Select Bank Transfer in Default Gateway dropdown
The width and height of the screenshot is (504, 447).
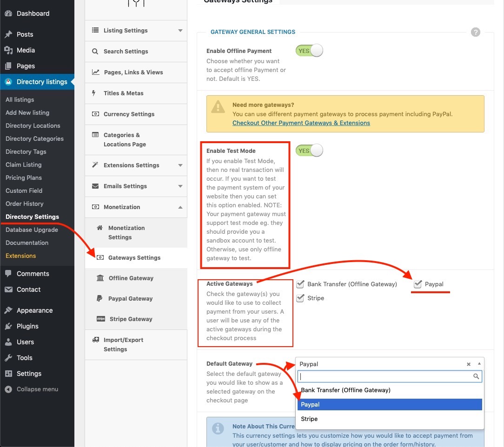click(345, 390)
